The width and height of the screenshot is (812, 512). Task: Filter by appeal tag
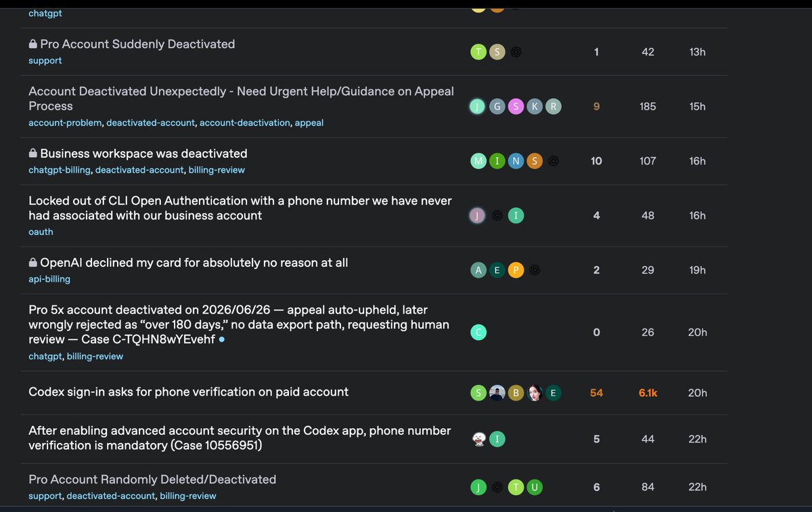(309, 123)
